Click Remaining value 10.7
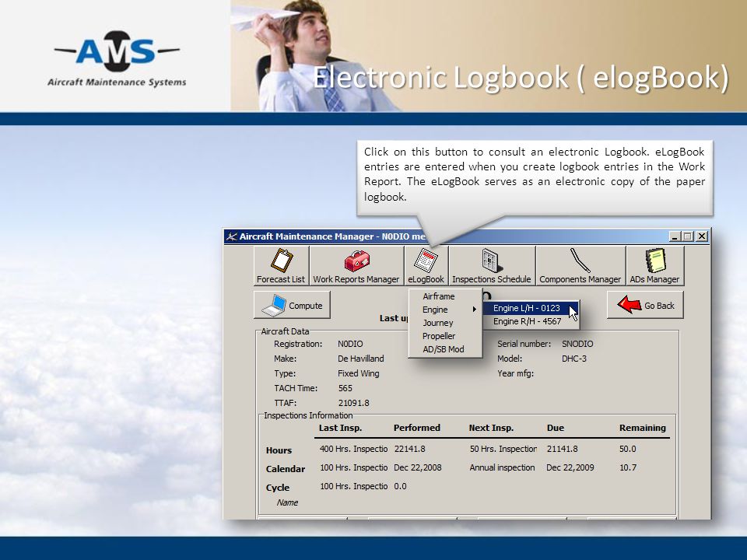This screenshot has height=560, width=747. 628,467
